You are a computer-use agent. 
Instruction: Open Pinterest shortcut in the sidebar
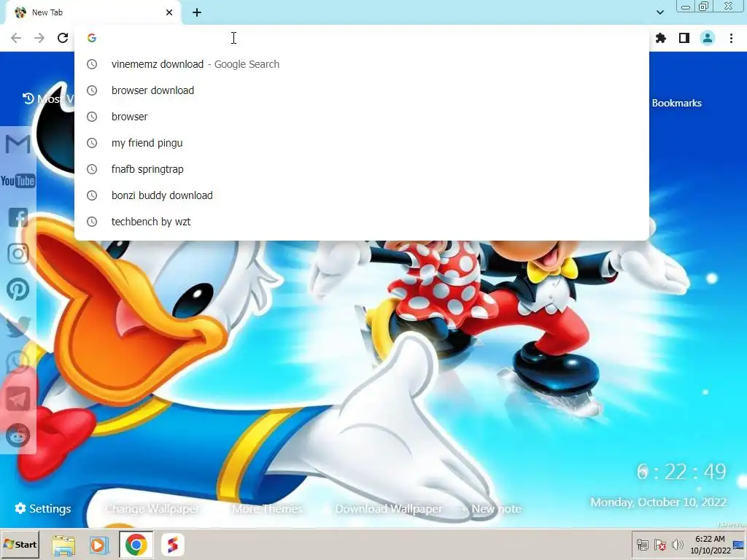[18, 289]
